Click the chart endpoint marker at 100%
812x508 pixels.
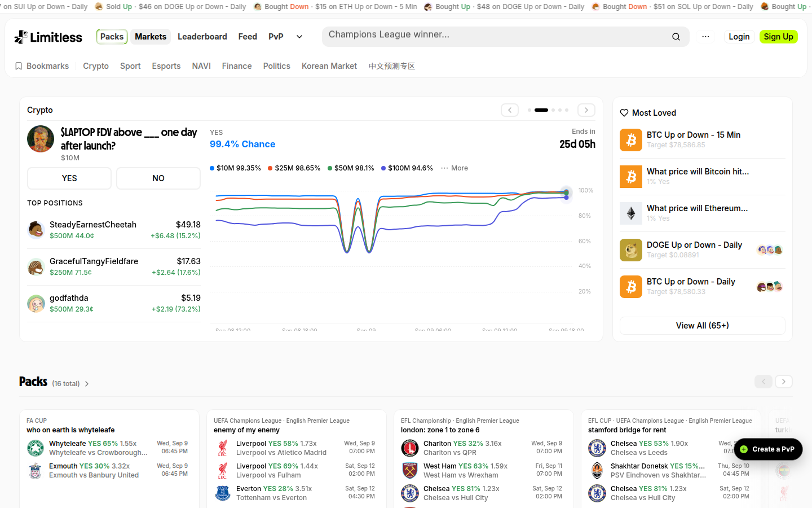567,192
